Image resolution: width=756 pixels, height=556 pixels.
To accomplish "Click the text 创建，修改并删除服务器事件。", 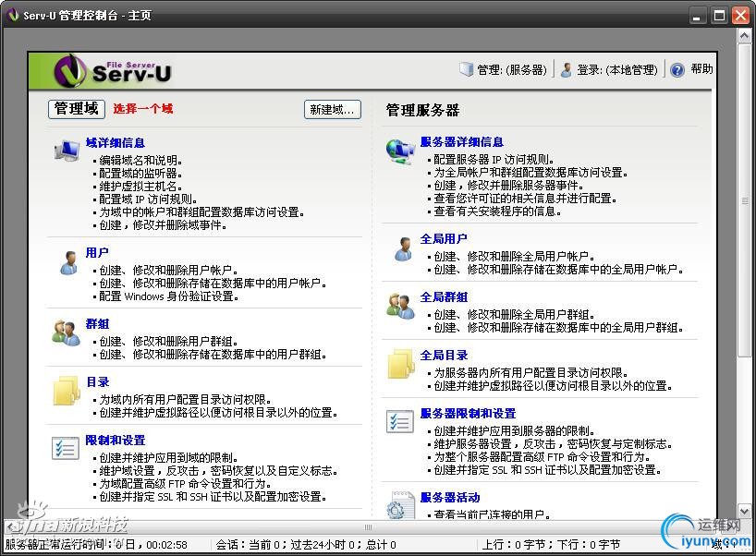I will click(508, 186).
